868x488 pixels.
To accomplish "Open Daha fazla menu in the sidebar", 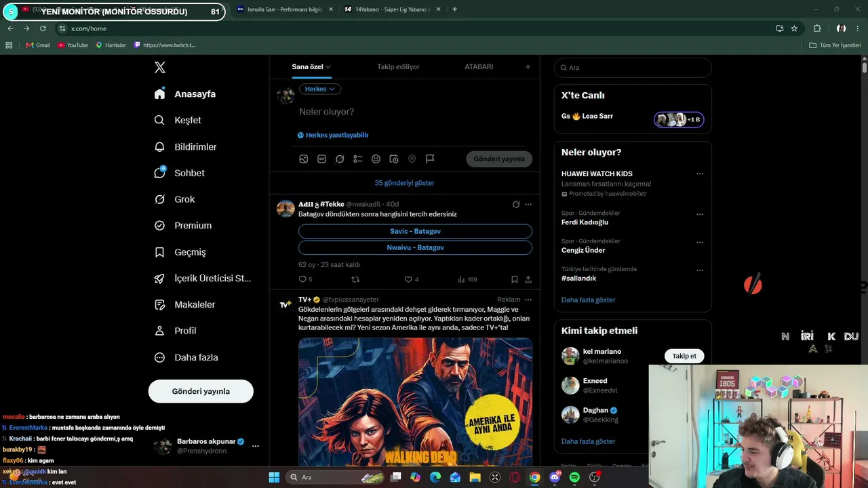I will (186, 357).
